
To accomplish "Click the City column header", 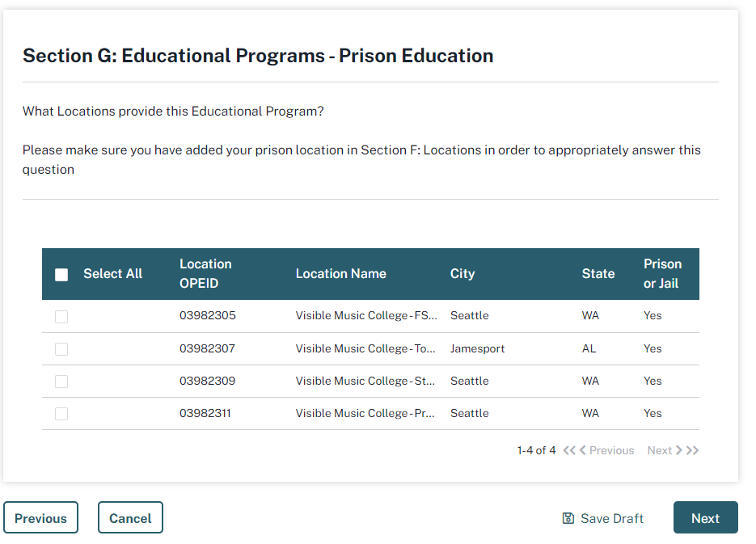I will tap(462, 274).
